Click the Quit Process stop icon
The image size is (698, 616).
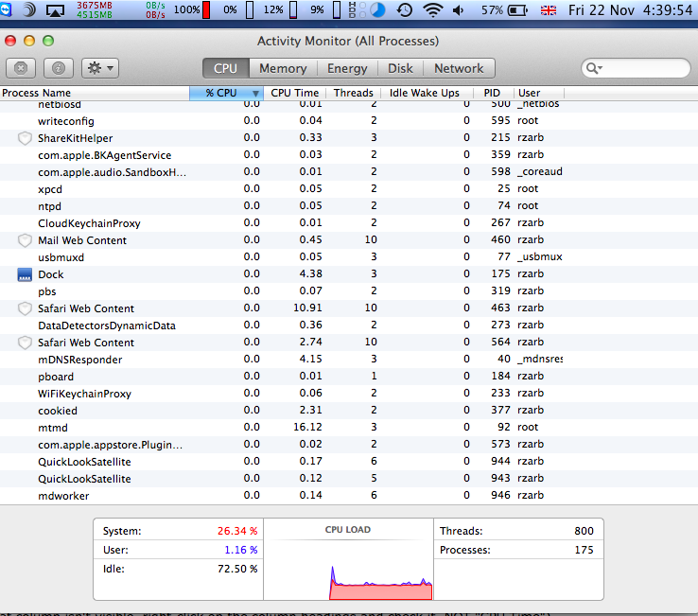pyautogui.click(x=21, y=68)
